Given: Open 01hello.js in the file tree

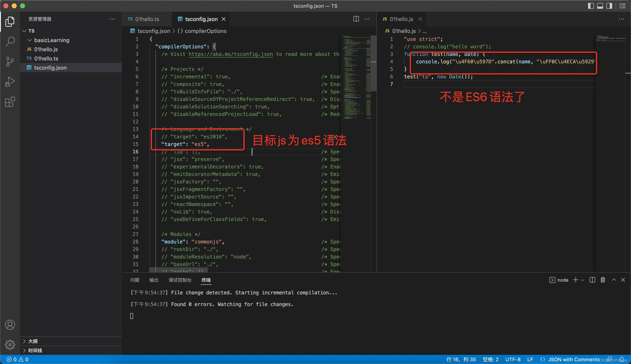Looking at the screenshot, I should (71, 49).
